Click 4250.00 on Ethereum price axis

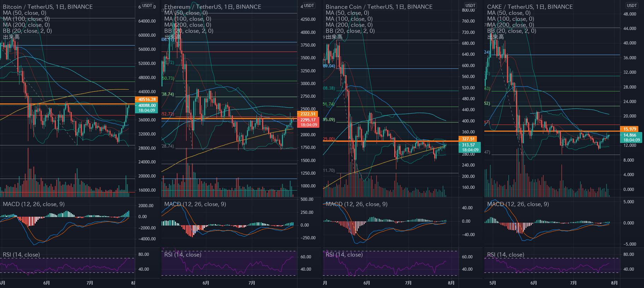(x=308, y=19)
